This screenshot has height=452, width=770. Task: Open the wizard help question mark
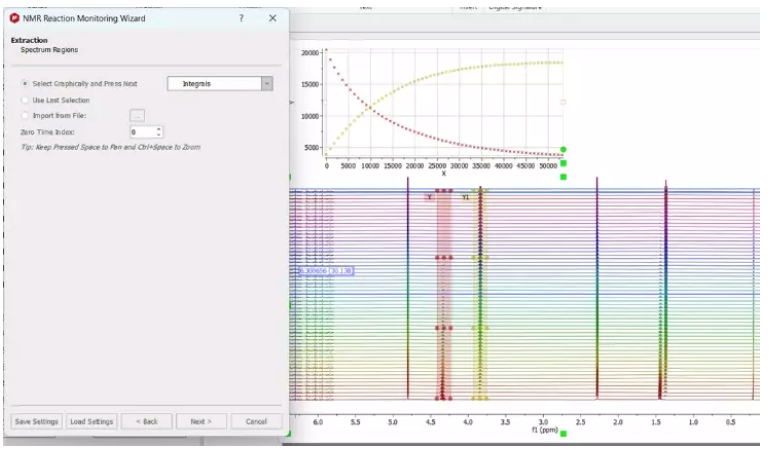coord(242,18)
